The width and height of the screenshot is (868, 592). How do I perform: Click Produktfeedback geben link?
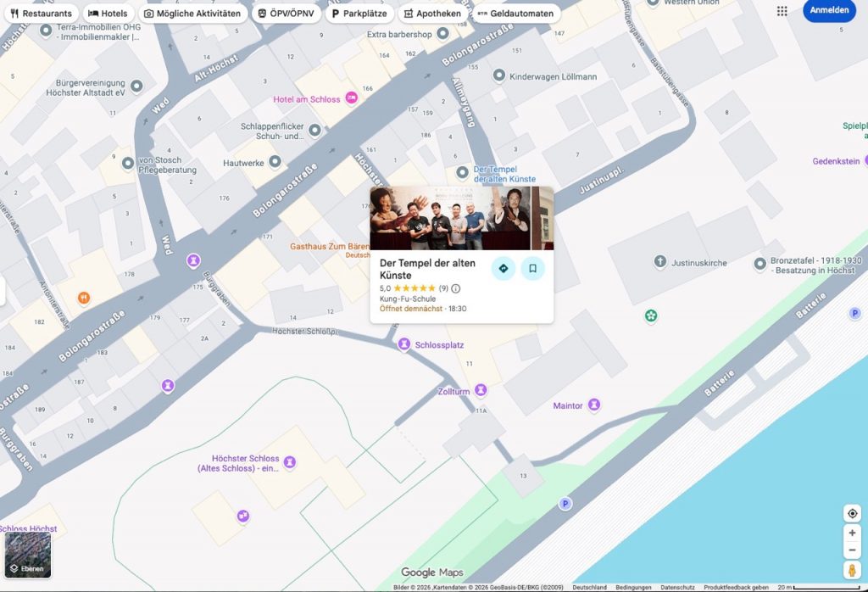pos(736,587)
